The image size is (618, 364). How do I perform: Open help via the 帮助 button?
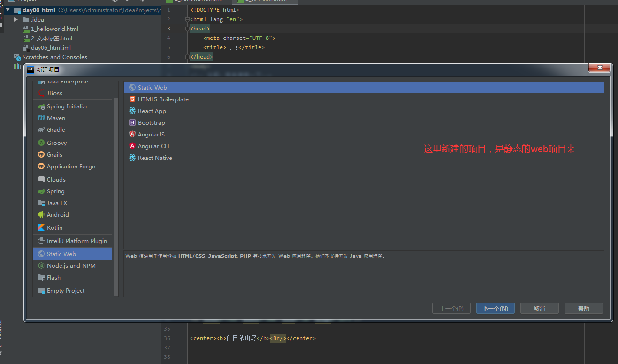(x=584, y=308)
